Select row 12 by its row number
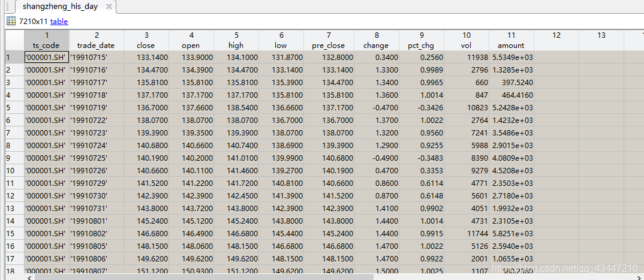The width and height of the screenshot is (644, 280). [11, 196]
